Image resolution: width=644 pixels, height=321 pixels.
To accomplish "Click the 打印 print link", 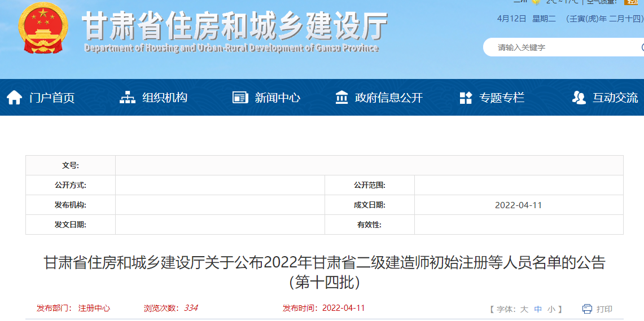I will pyautogui.click(x=604, y=309).
